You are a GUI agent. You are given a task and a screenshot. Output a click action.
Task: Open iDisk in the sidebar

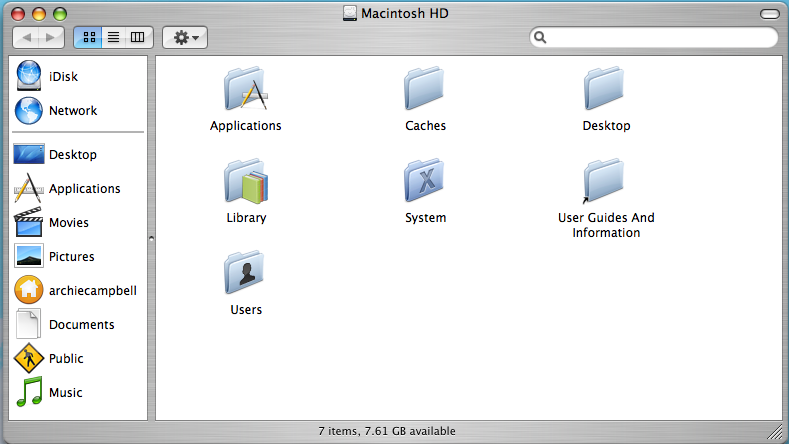tap(47, 76)
